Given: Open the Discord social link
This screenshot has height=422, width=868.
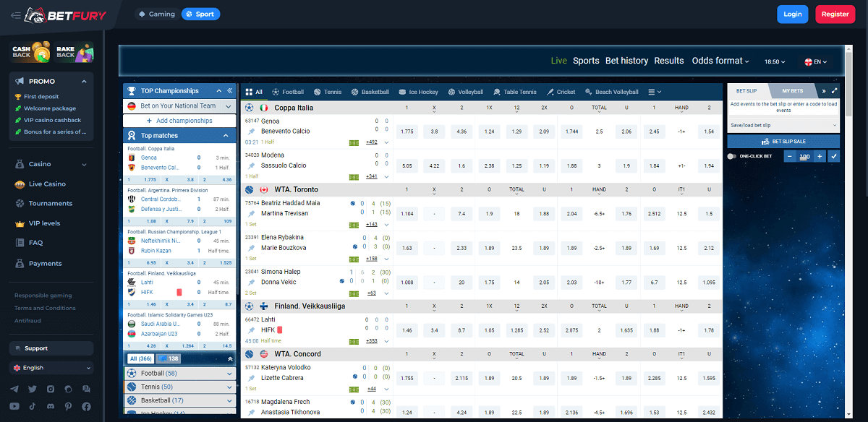Looking at the screenshot, I should pos(51,406).
